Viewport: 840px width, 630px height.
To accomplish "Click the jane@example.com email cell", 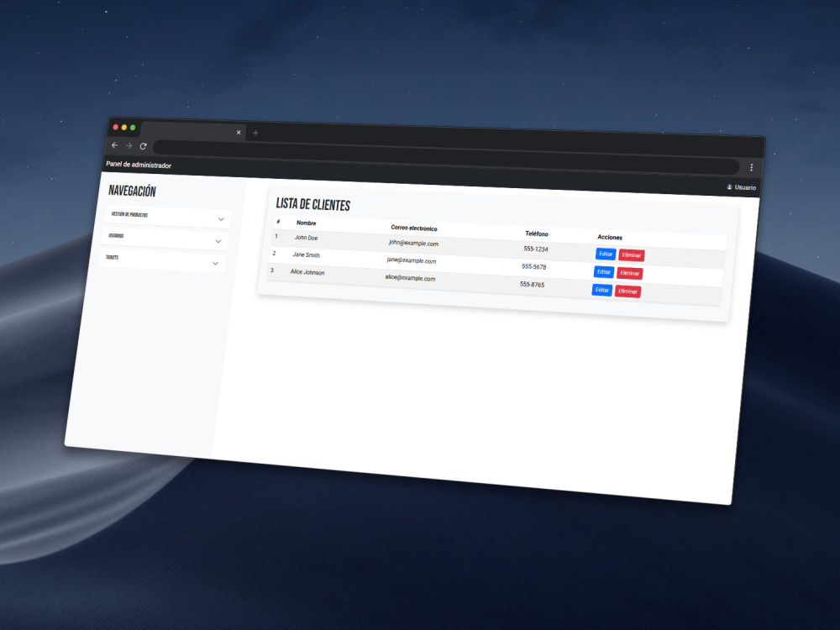I will coord(412,261).
